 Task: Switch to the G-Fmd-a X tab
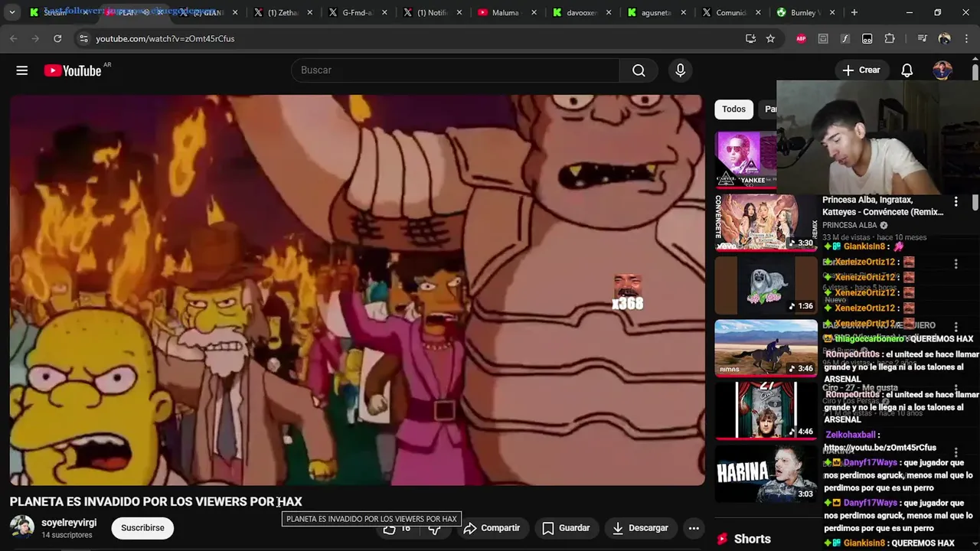[x=358, y=12]
